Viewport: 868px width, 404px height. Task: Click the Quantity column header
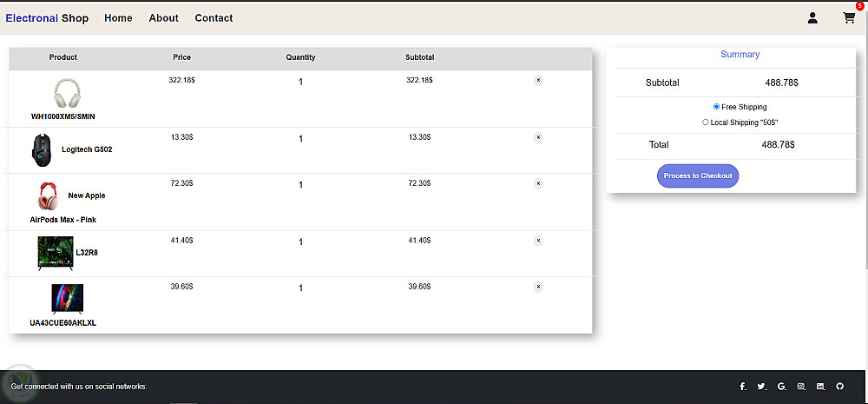coord(300,57)
